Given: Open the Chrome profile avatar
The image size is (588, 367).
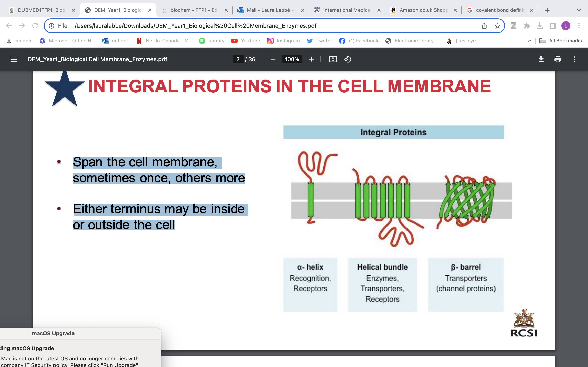Looking at the screenshot, I should (566, 25).
